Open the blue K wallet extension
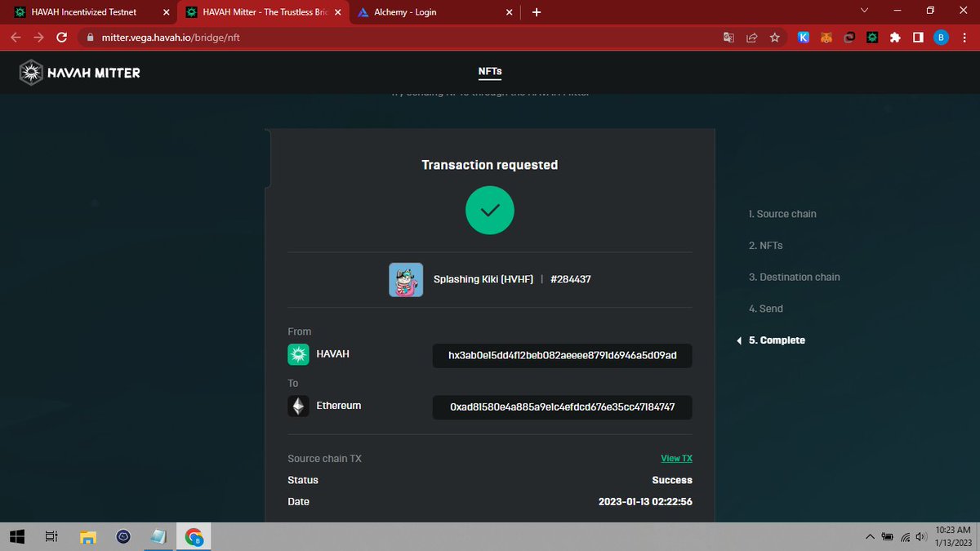Image resolution: width=980 pixels, height=551 pixels. pyautogui.click(x=804, y=38)
